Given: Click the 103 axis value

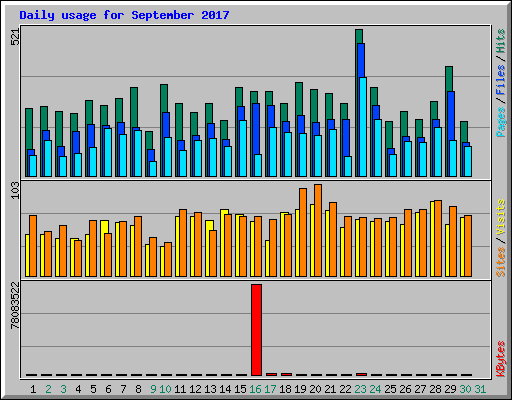Looking at the screenshot, I should tap(15, 190).
